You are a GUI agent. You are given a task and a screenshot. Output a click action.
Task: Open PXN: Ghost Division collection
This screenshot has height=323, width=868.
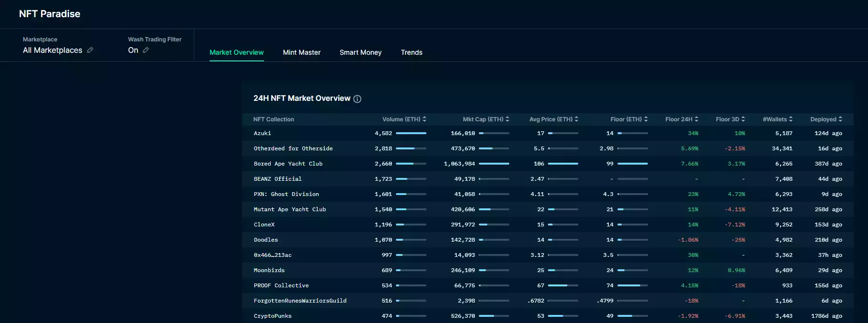tap(286, 194)
